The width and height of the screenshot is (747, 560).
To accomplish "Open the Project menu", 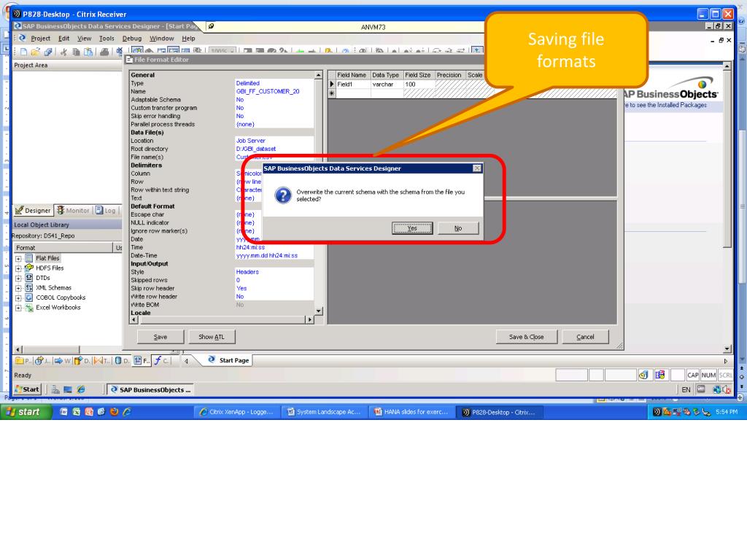I will click(x=41, y=39).
